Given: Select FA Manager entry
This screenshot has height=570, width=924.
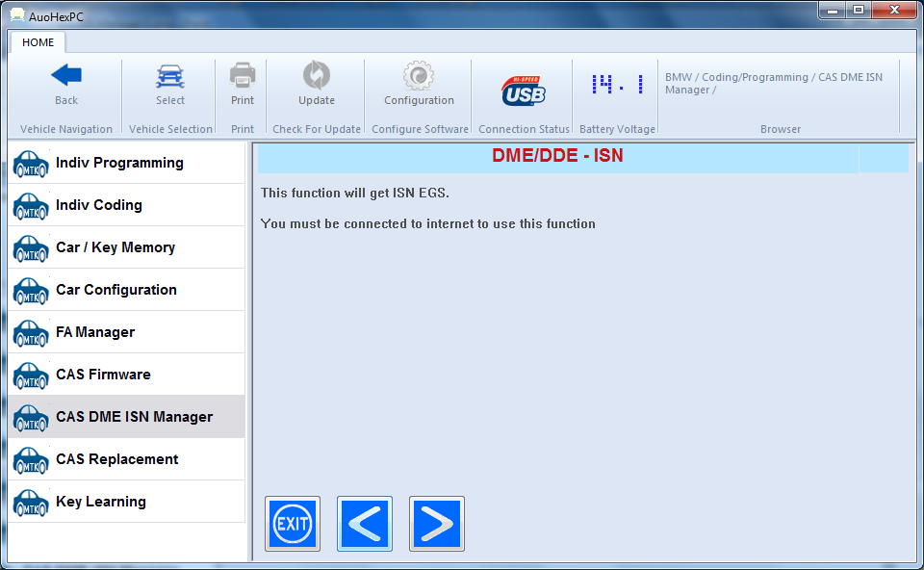Looking at the screenshot, I should (x=127, y=332).
